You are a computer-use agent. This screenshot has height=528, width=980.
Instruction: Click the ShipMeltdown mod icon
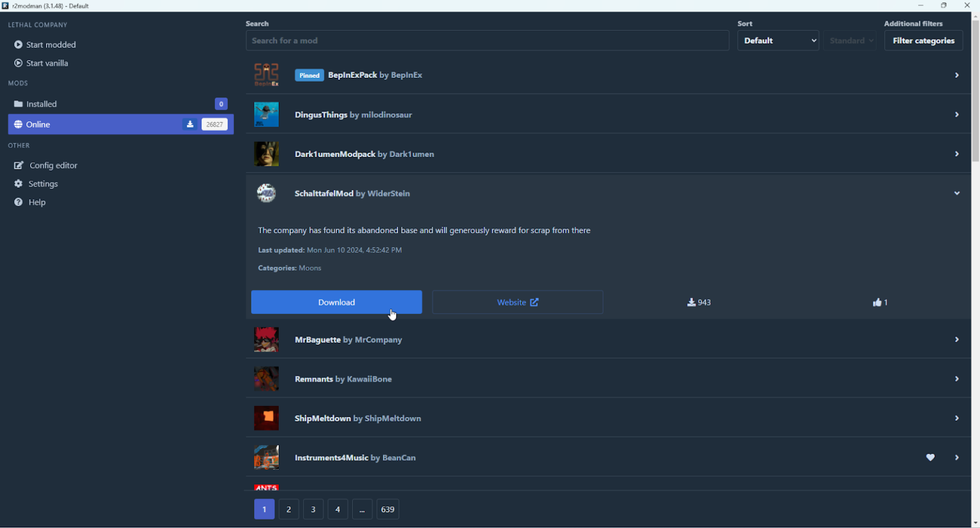coord(267,418)
